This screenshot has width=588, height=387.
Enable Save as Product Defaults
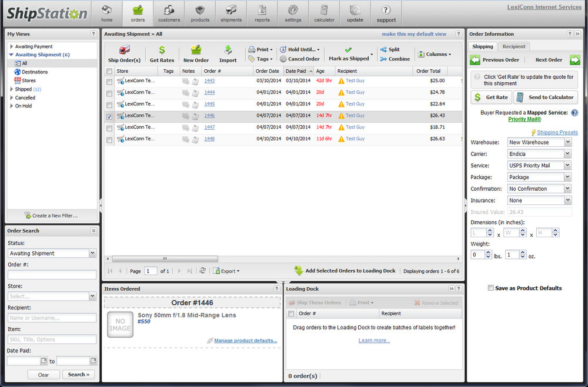tap(490, 288)
